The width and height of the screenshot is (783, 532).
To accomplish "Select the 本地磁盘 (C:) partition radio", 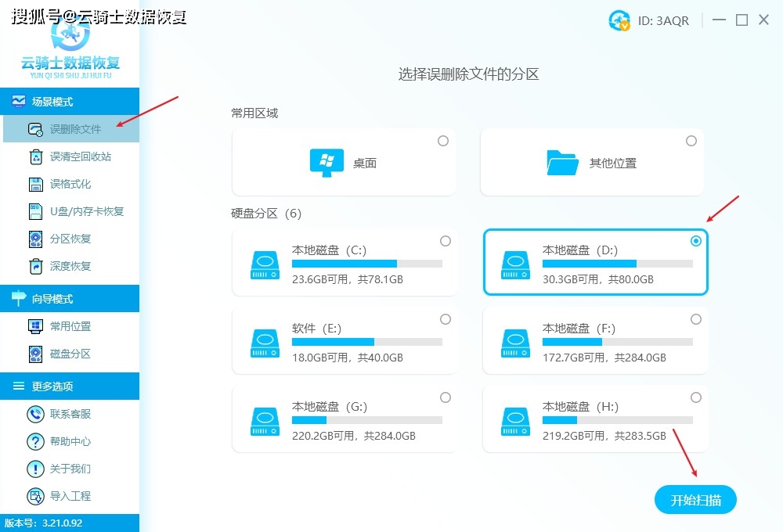I will (446, 241).
